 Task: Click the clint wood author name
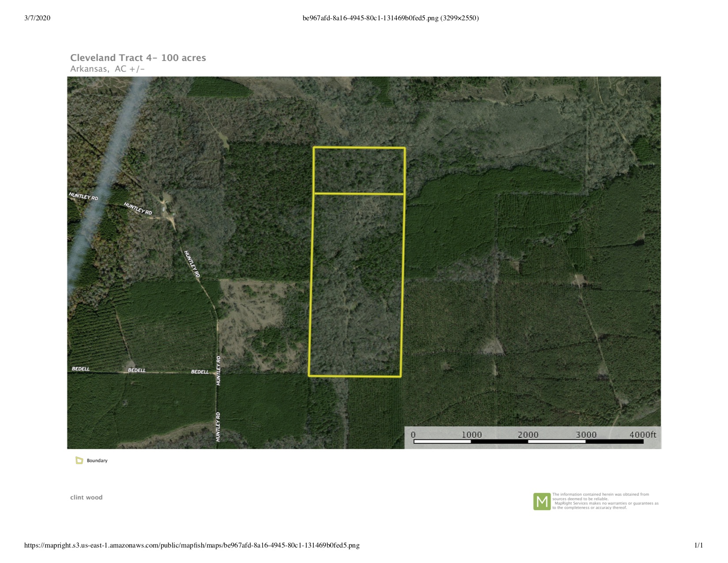click(86, 497)
